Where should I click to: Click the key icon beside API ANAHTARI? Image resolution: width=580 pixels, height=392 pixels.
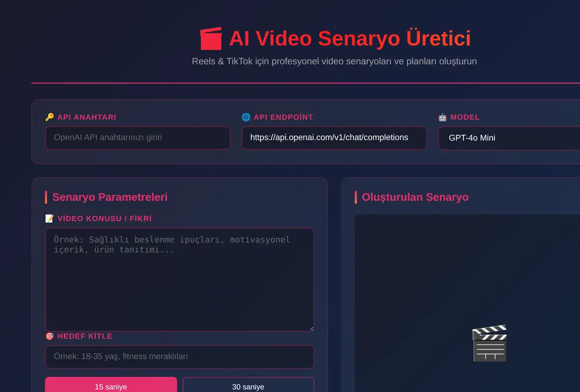[49, 117]
